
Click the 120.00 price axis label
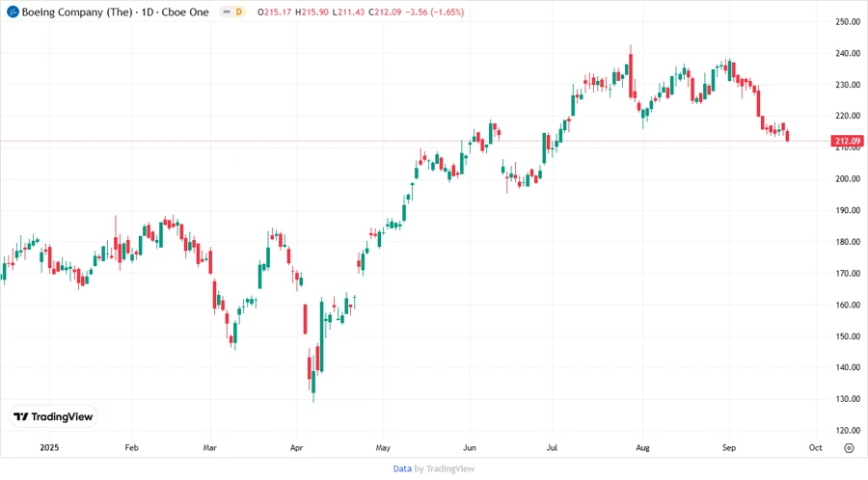coord(848,430)
